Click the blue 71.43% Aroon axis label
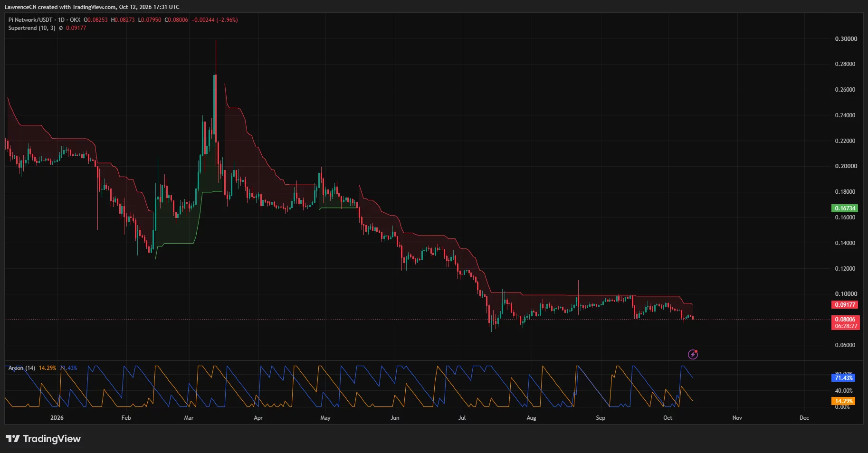Image resolution: width=868 pixels, height=453 pixels. [844, 378]
